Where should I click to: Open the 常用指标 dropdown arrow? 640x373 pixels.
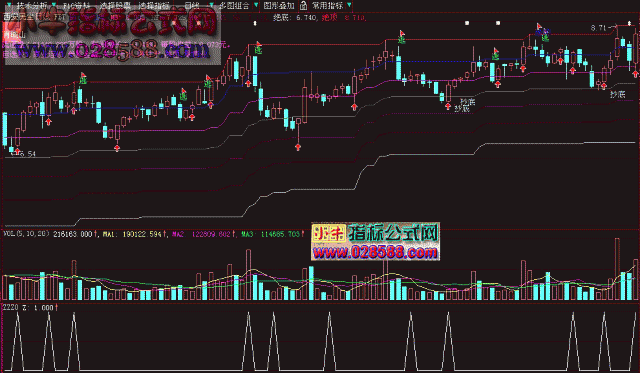coord(349,5)
